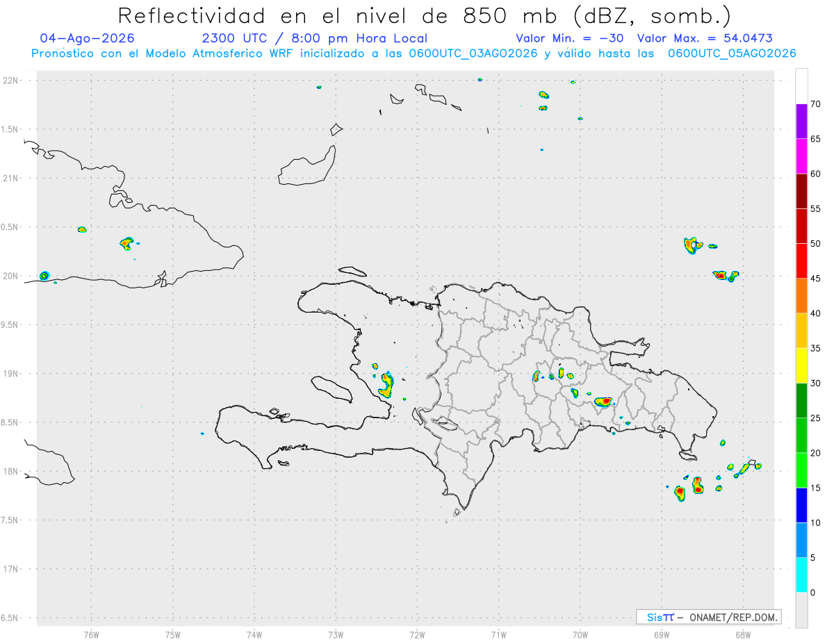
Task: Click the colorbar value label '45'
Action: coord(815,279)
